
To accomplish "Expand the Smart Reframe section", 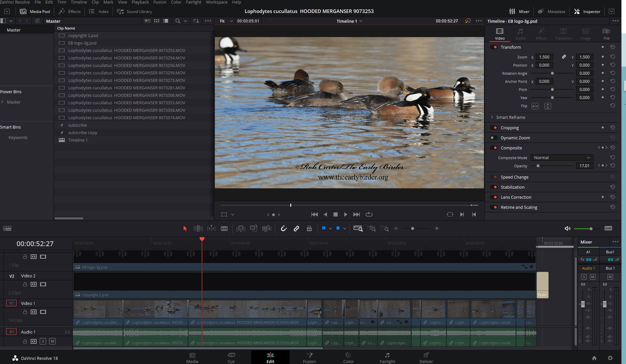I will coord(492,117).
